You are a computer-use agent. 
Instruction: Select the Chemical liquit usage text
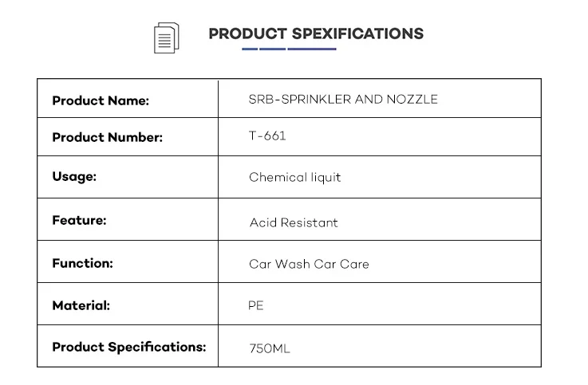(294, 177)
